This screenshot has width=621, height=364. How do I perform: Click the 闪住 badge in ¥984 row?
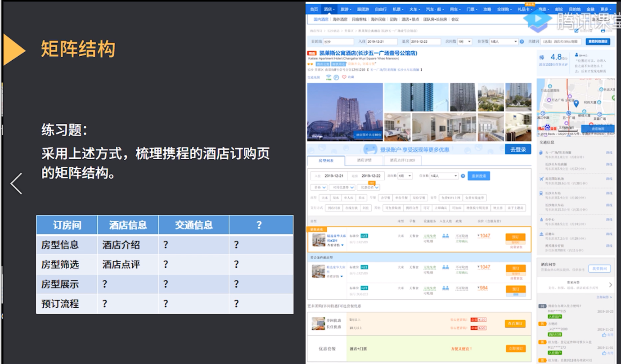(364, 288)
